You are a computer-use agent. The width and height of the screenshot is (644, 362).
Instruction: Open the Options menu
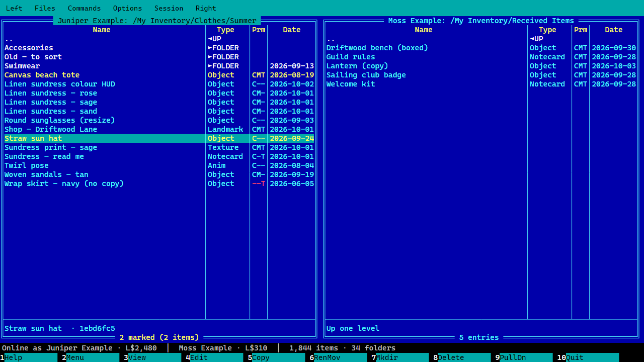pos(127,8)
